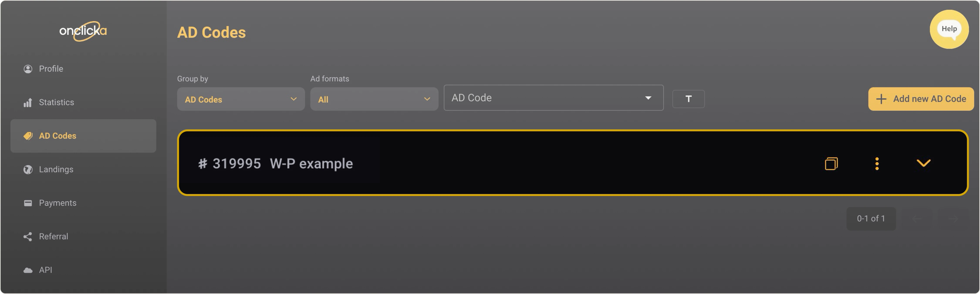Select the API cloud icon
Screen dimensions: 980x294
[x=28, y=270]
